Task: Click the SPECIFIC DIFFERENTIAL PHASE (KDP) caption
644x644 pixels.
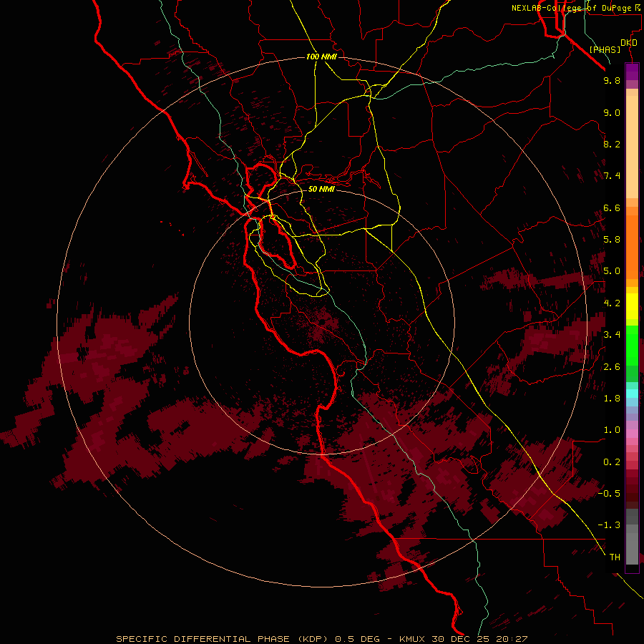Action: [223, 639]
